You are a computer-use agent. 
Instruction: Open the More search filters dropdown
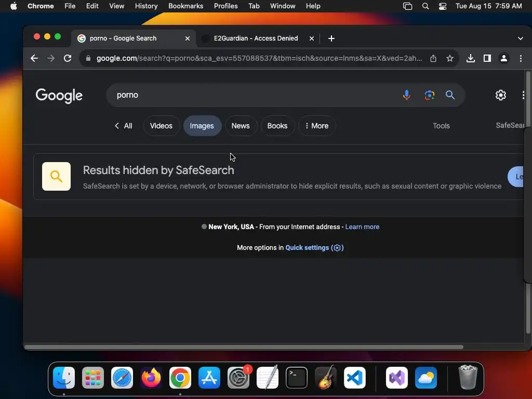[317, 126]
